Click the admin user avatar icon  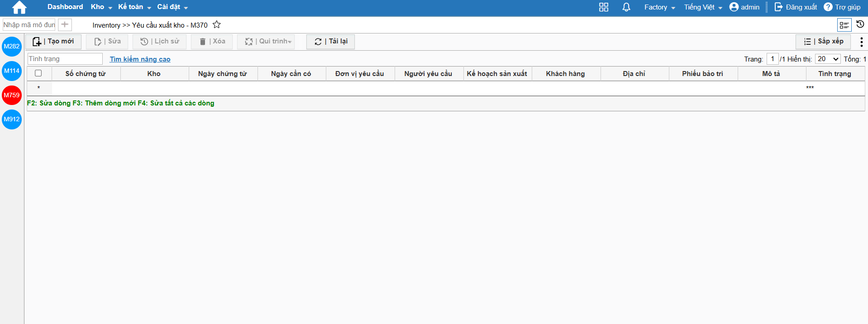(x=734, y=7)
